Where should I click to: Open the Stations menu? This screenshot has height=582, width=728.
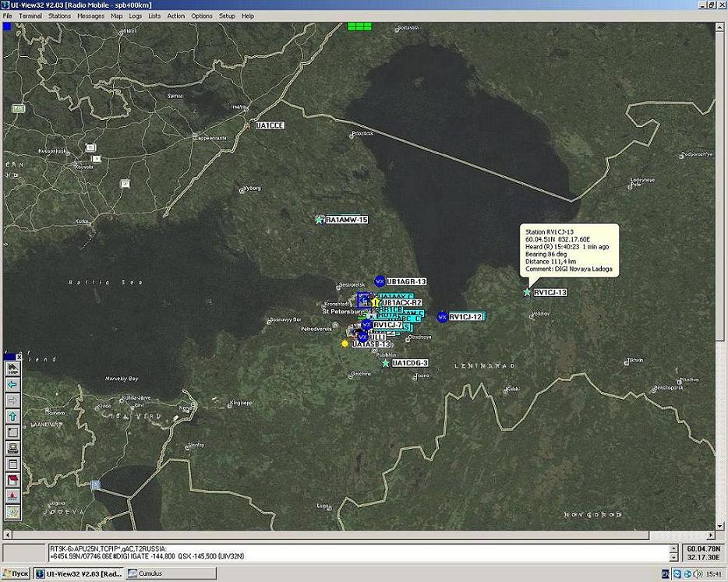[x=59, y=16]
